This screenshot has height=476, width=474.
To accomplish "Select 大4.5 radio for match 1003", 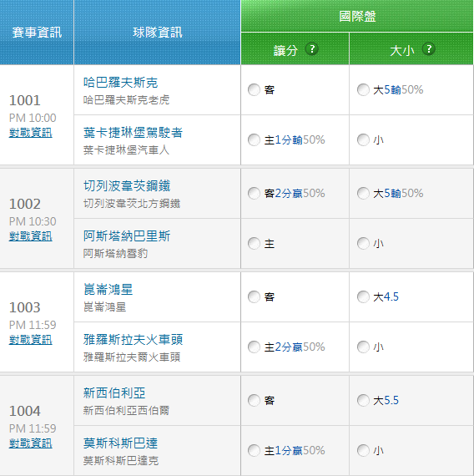I will click(x=363, y=297).
